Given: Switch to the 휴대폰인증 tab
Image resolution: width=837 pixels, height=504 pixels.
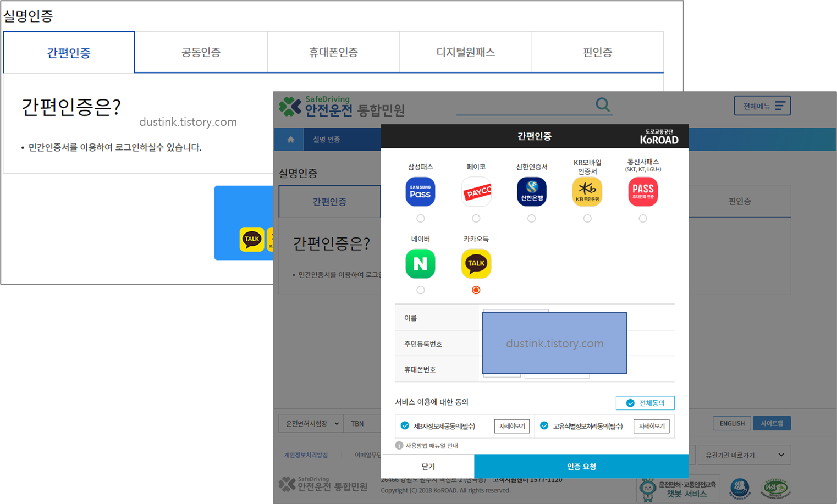Looking at the screenshot, I should point(333,52).
